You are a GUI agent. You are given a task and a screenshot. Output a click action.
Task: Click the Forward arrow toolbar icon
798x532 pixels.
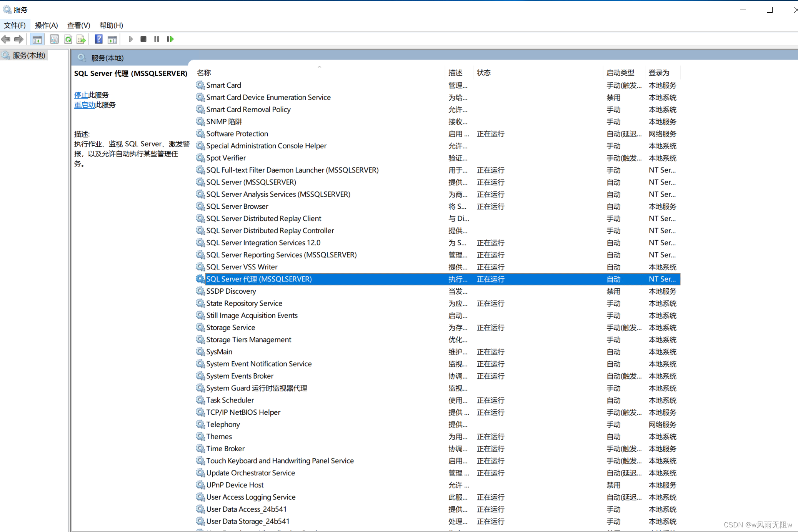[19, 39]
